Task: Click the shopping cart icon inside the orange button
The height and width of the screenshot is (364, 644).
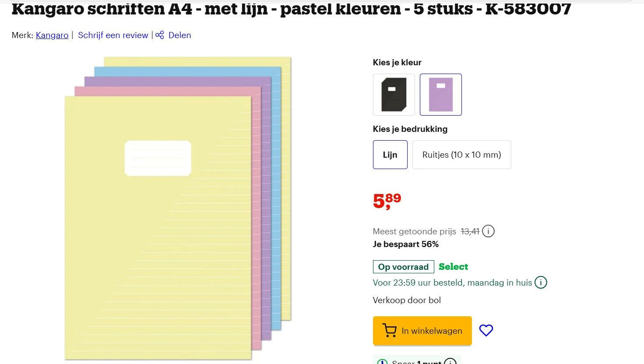Action: pos(389,330)
